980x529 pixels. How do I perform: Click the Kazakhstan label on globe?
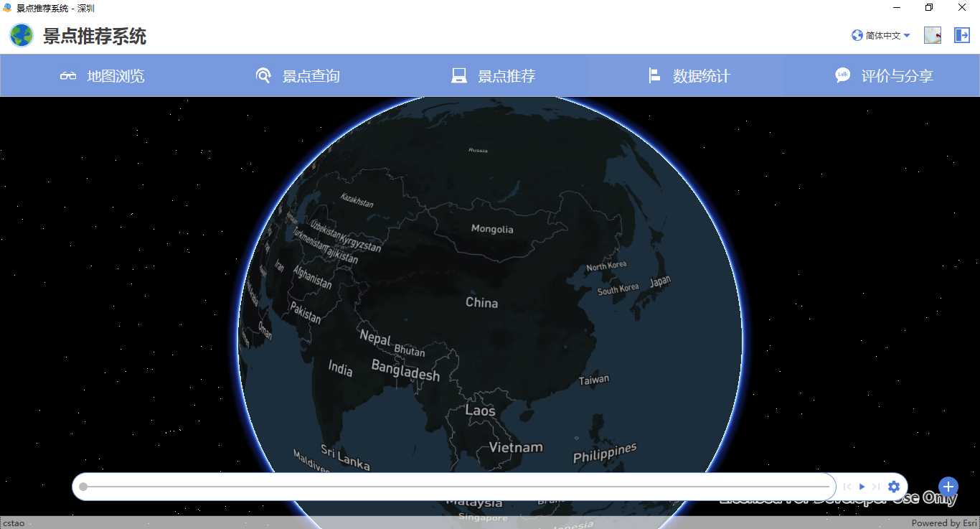[357, 200]
